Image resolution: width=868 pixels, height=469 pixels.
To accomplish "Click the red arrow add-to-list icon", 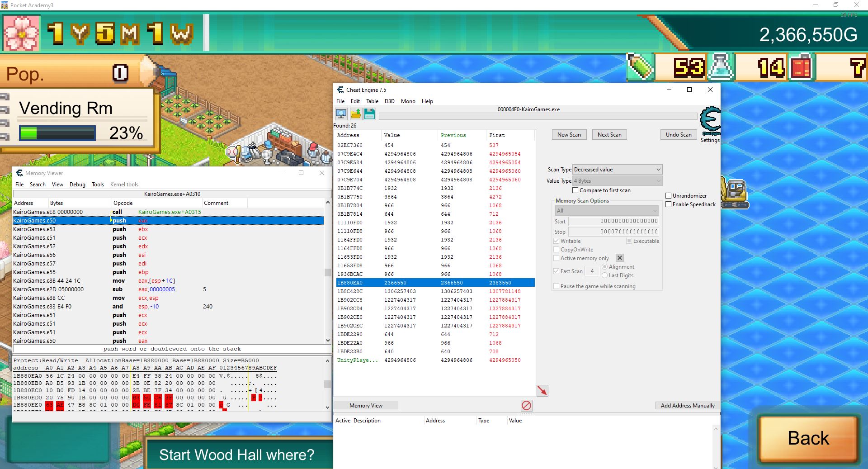I will pyautogui.click(x=542, y=391).
